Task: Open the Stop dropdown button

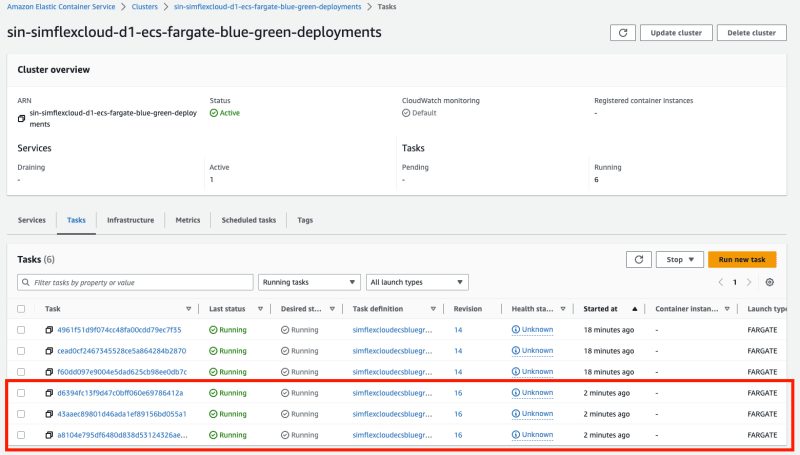Action: point(680,260)
